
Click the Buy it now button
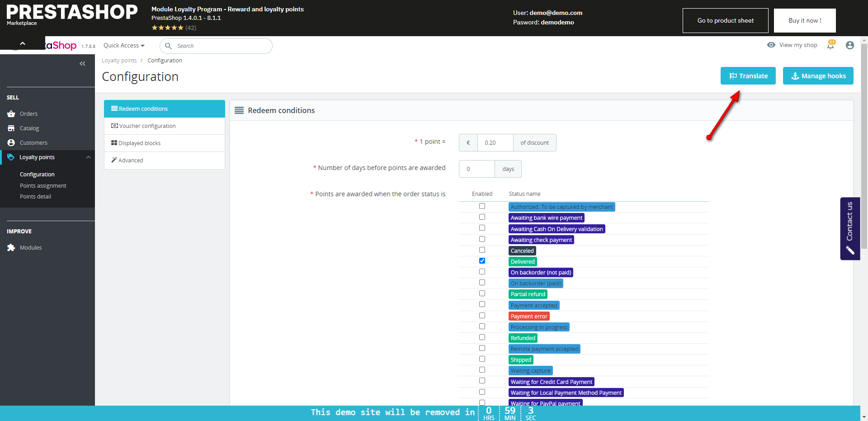click(805, 20)
